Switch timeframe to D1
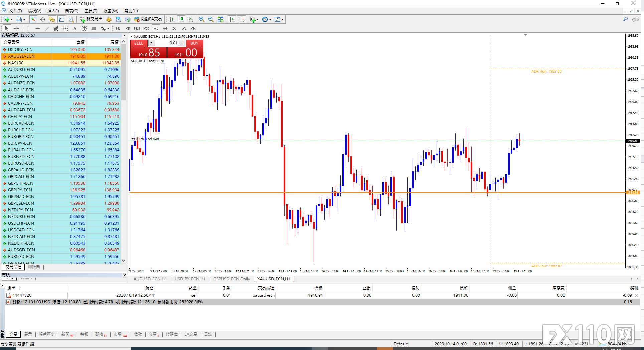This screenshot has height=350, width=644. (174, 29)
